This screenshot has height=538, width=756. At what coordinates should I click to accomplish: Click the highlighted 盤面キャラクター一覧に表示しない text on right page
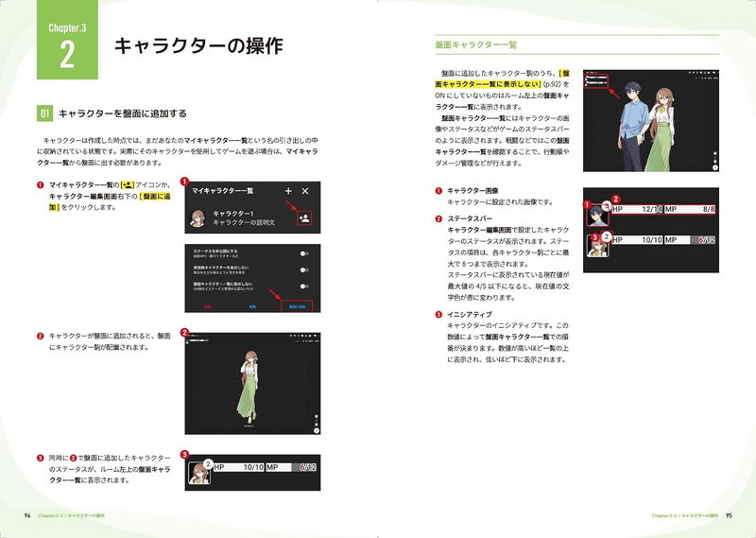502,78
